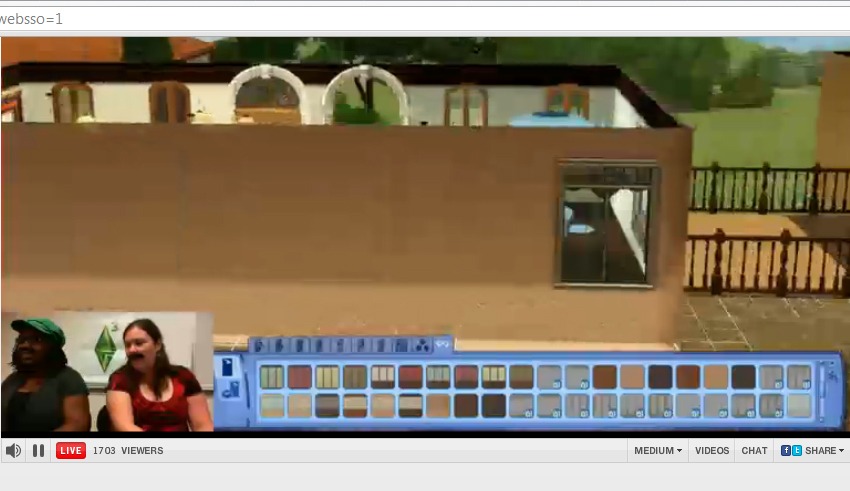This screenshot has width=850, height=491.
Task: Select the paint roller icon left of catalog
Action: point(231,390)
